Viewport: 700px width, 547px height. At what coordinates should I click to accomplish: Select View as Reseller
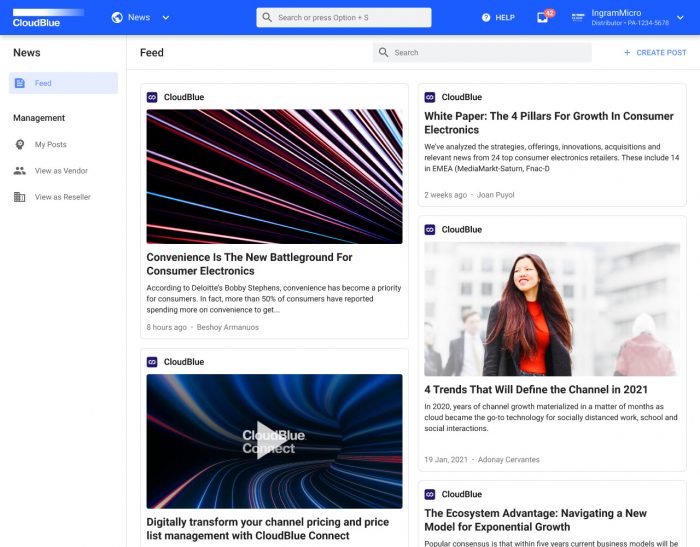click(x=62, y=197)
